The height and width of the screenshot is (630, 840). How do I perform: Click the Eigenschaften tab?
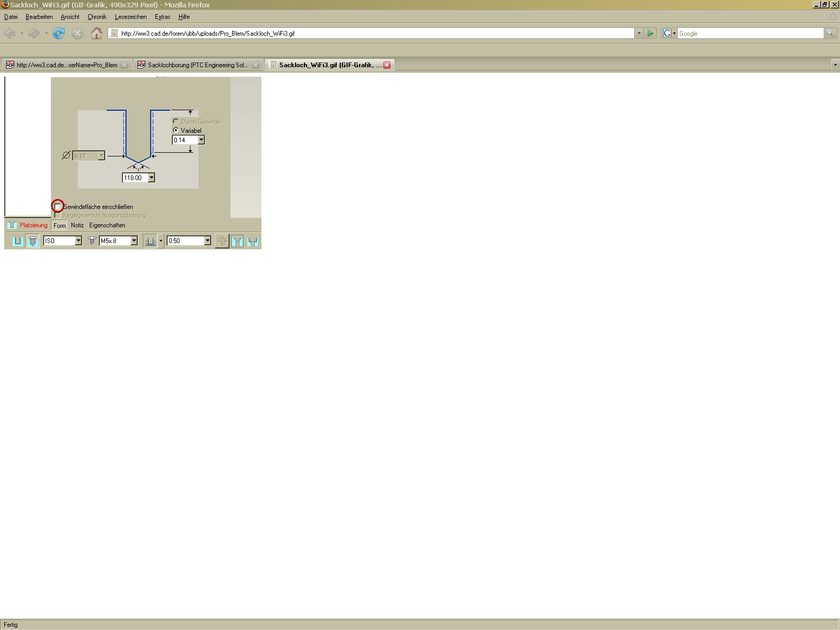click(x=107, y=225)
